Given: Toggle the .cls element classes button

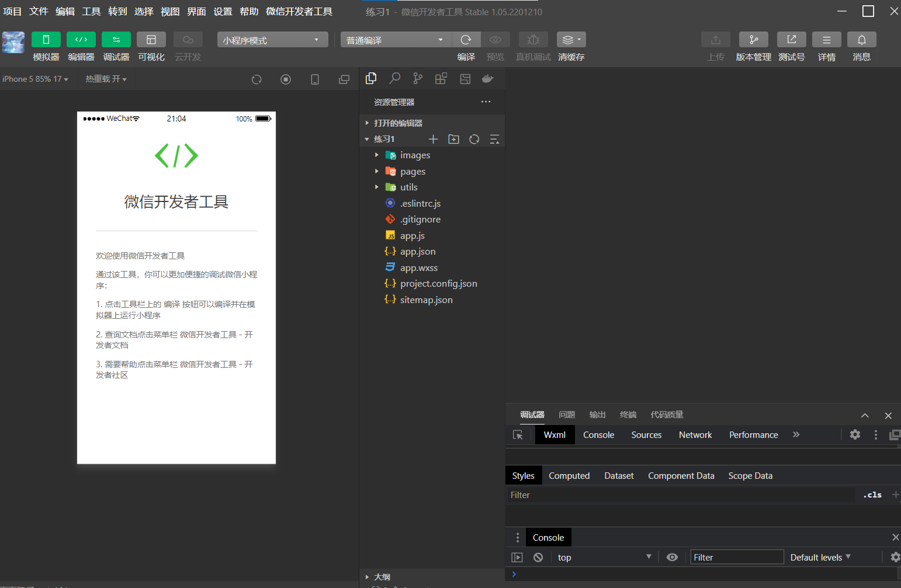Looking at the screenshot, I should pyautogui.click(x=872, y=495).
